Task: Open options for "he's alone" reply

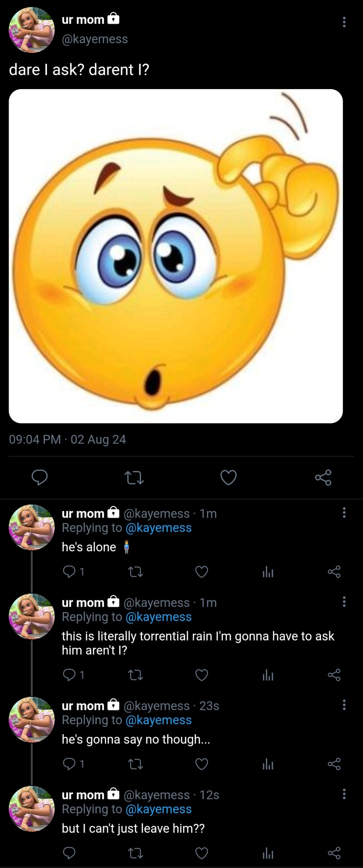Action: (344, 513)
